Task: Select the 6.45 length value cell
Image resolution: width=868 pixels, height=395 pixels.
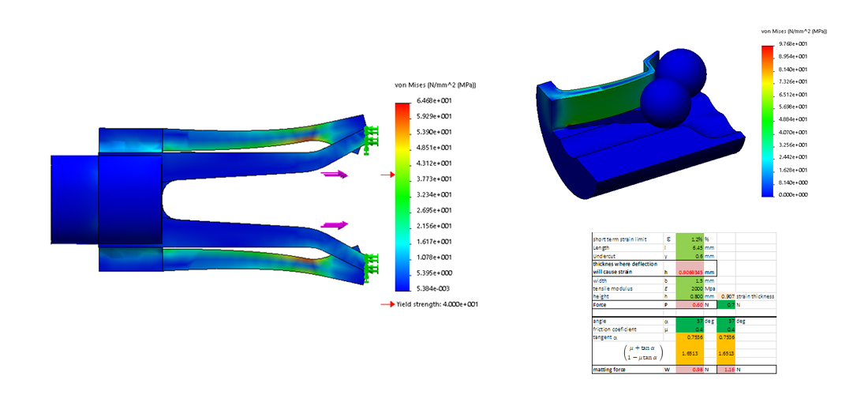Action: tap(690, 247)
